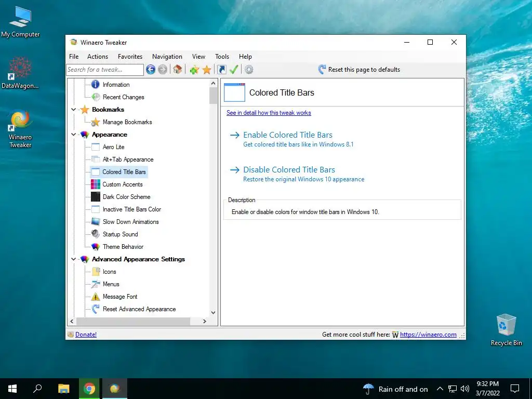Click the Rain off and on weather widget
Image resolution: width=532 pixels, height=399 pixels.
[395, 389]
